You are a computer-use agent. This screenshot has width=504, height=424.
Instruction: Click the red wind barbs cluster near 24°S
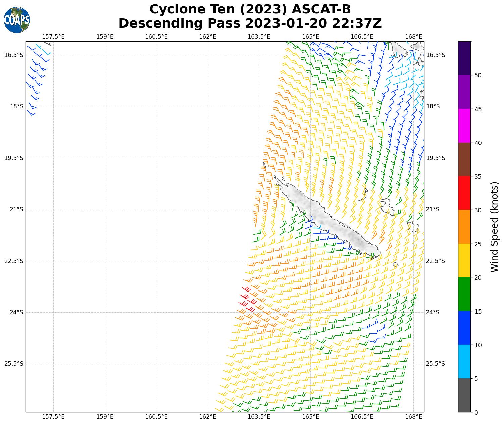click(x=248, y=298)
